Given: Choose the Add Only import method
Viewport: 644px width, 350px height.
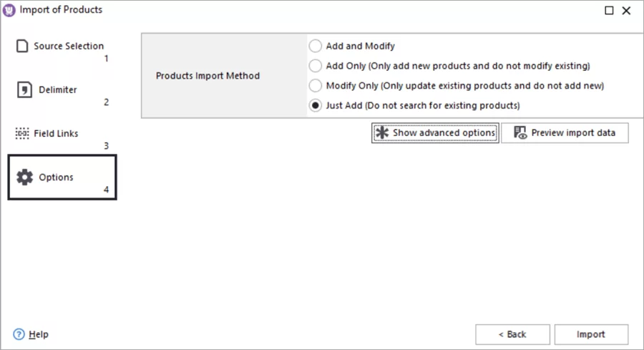Looking at the screenshot, I should pyautogui.click(x=316, y=66).
